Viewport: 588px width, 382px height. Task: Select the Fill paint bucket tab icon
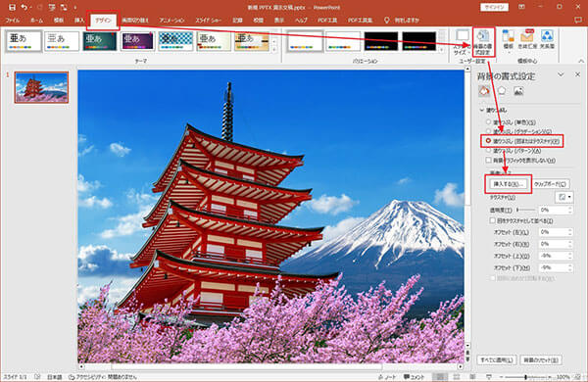coord(484,91)
